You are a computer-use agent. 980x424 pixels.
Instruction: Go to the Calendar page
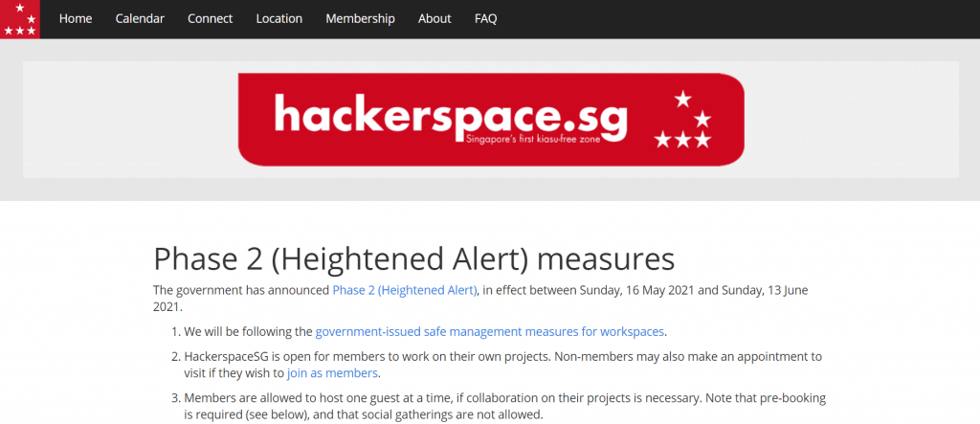(140, 19)
